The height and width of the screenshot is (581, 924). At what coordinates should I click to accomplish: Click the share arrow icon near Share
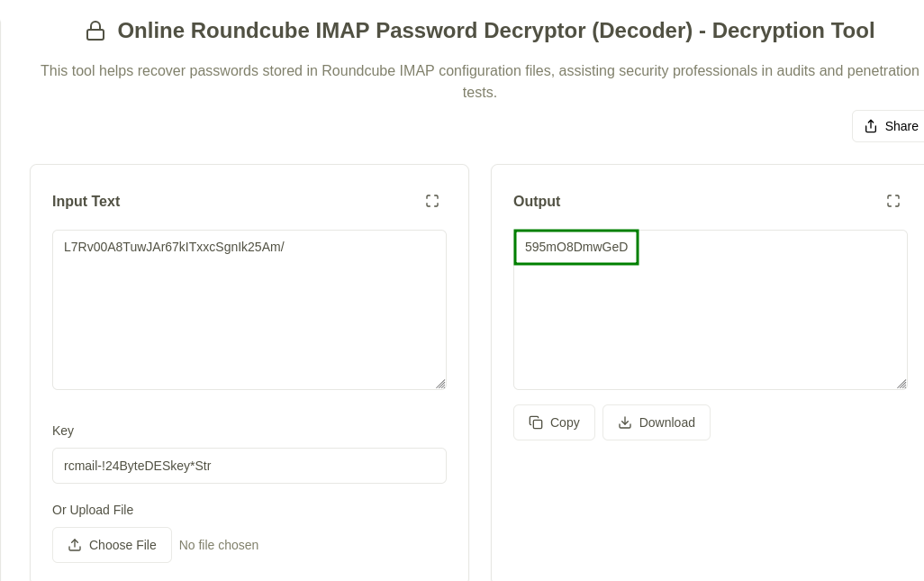coord(871,126)
